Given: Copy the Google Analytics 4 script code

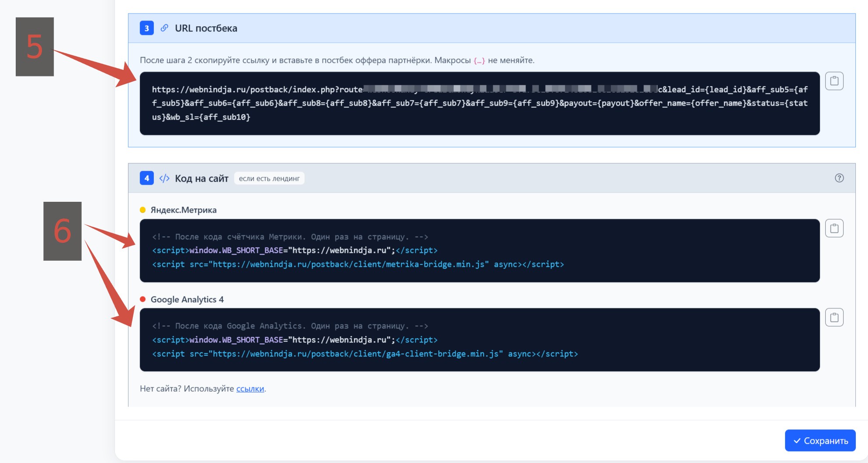Looking at the screenshot, I should point(834,318).
